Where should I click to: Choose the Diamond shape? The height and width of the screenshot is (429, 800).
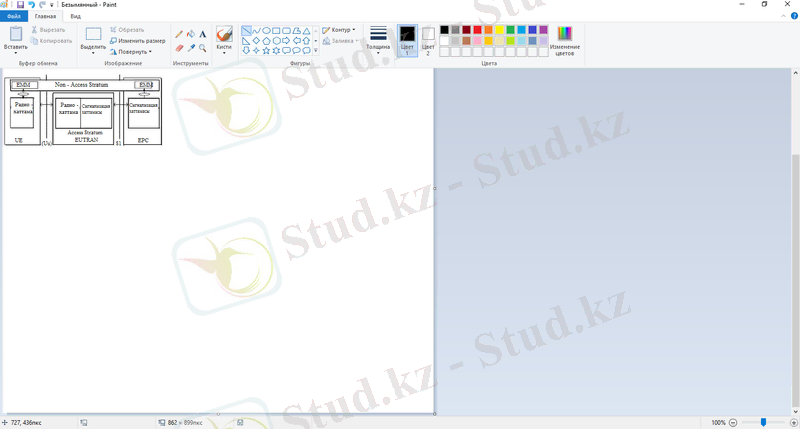[x=256, y=40]
